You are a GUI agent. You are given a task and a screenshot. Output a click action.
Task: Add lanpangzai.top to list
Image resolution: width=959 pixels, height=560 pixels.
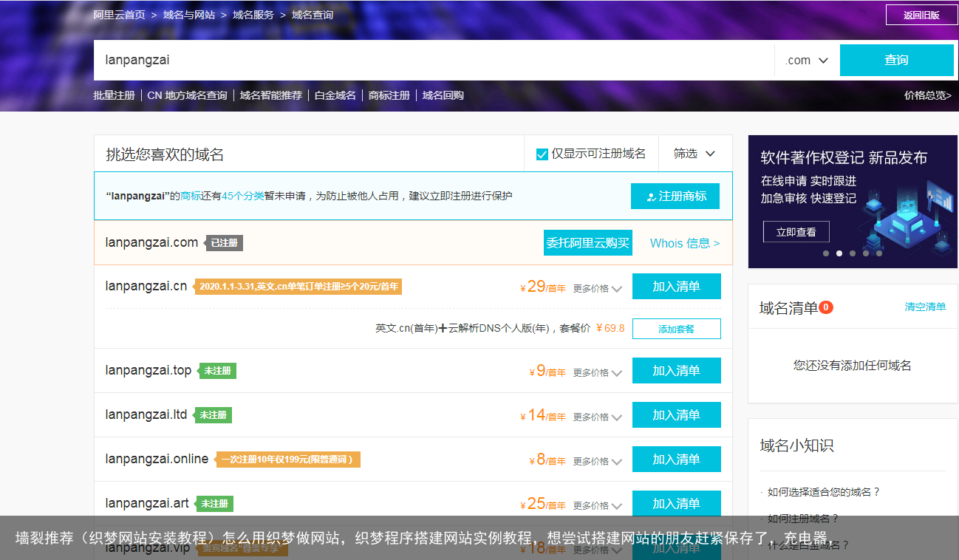676,371
